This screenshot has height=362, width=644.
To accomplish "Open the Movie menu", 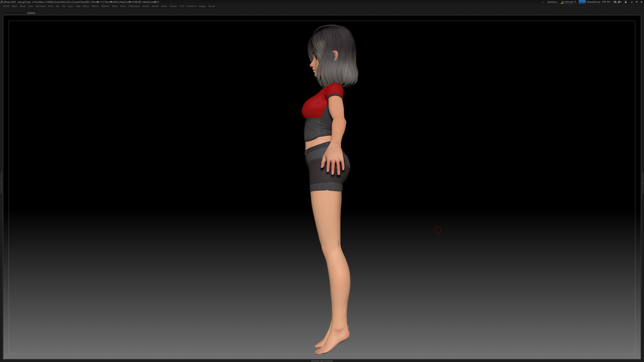I will [x=115, y=6].
